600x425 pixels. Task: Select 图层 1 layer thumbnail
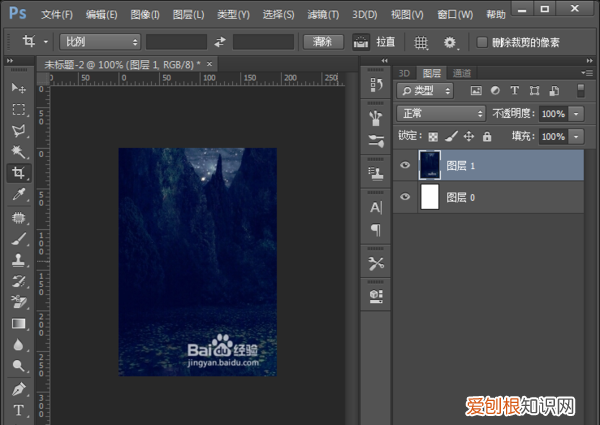pos(430,165)
